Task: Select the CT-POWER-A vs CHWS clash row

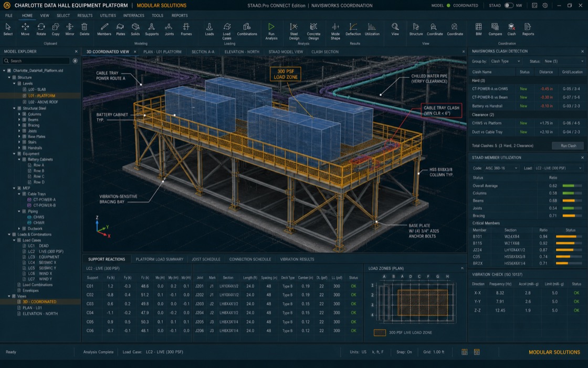Action: (527, 89)
